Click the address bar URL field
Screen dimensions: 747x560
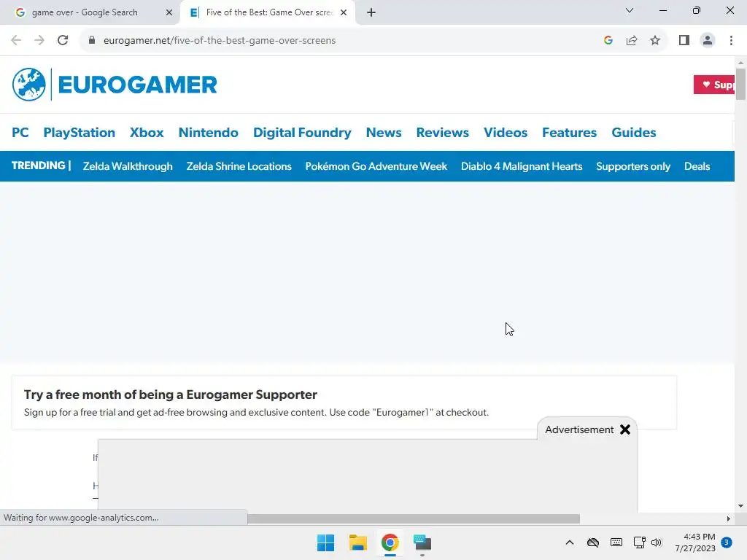(343, 41)
